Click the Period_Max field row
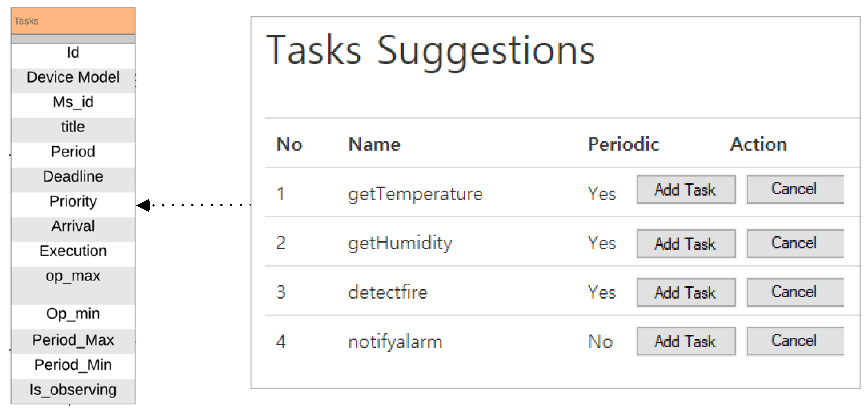This screenshot has width=868, height=413. tap(73, 340)
